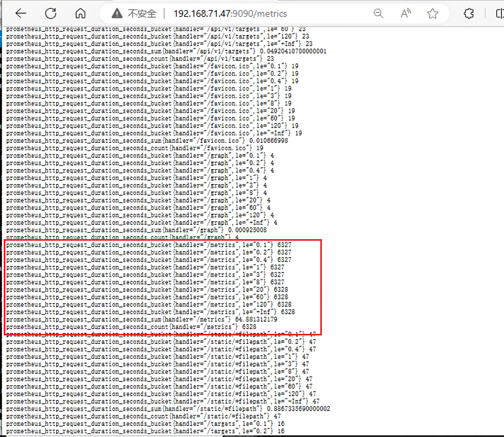Click the /metrics sum value 64.881312179
This screenshot has width=504, height=437.
coord(256,319)
